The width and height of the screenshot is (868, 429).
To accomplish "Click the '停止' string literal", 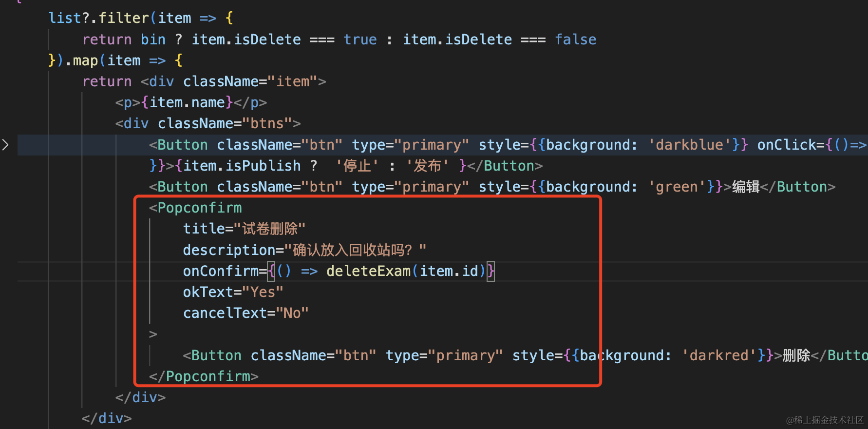I will 357,166.
